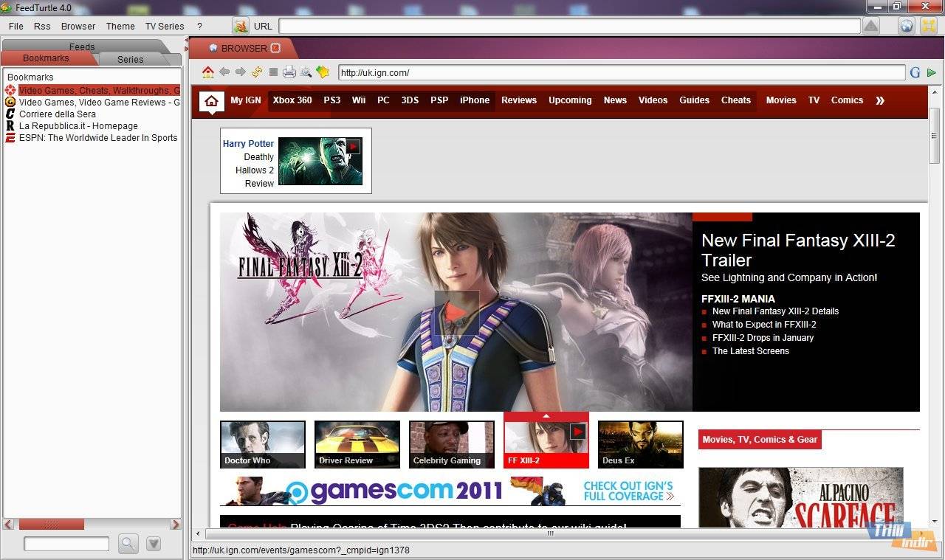Expand more IGN navigation items with chevron
945x560 pixels.
880,100
